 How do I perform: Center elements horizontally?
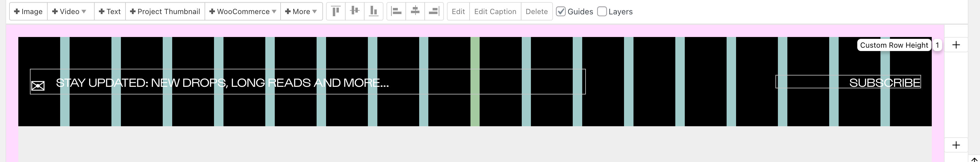[415, 11]
